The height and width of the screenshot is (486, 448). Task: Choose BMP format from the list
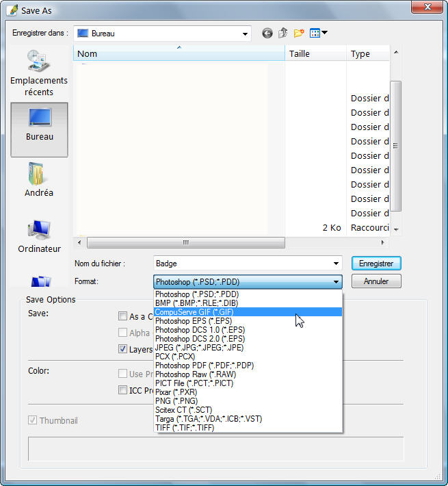248,303
